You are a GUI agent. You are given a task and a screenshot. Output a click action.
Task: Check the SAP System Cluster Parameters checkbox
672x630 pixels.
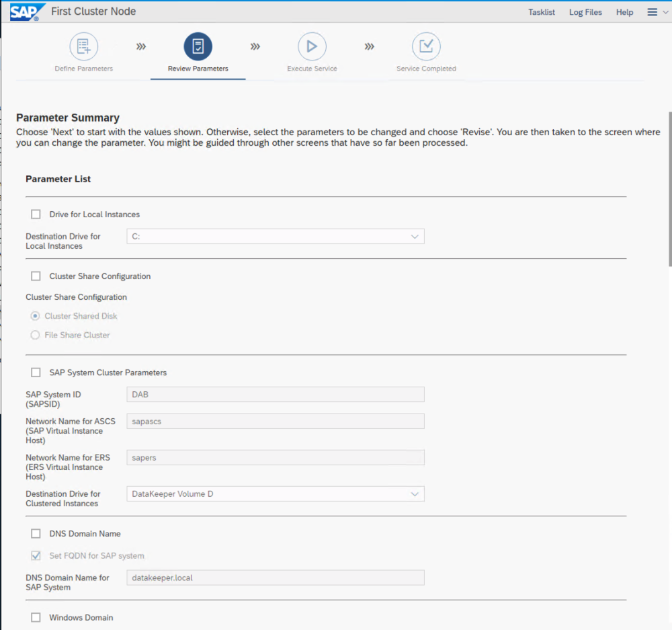point(36,372)
